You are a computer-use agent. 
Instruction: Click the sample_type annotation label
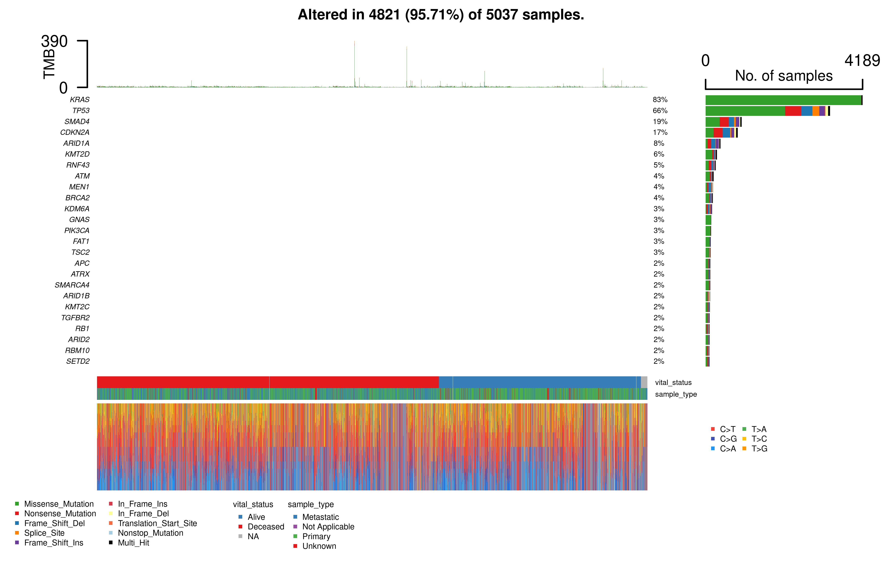tap(676, 394)
